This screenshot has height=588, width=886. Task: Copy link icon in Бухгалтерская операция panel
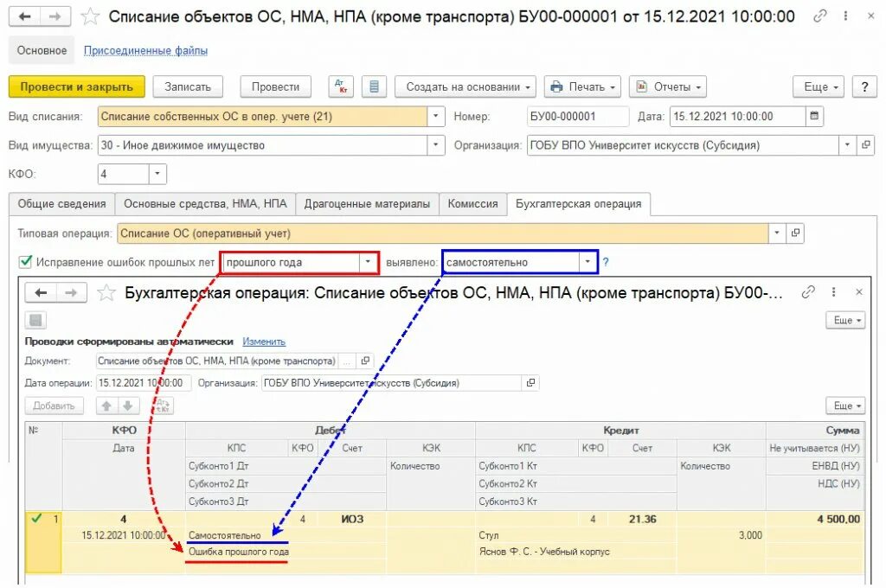(808, 292)
